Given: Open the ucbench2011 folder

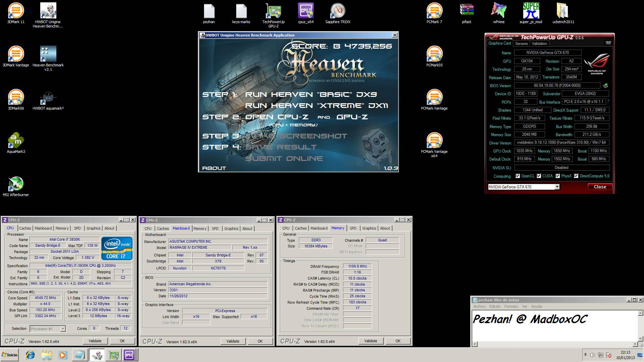Looking at the screenshot, I should (x=563, y=13).
